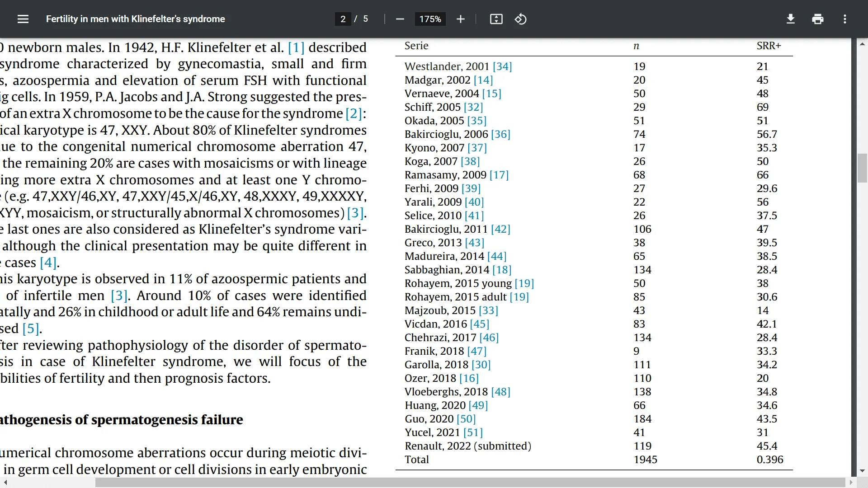
Task: Open citation [41] for Selice, 2010
Action: tap(474, 216)
